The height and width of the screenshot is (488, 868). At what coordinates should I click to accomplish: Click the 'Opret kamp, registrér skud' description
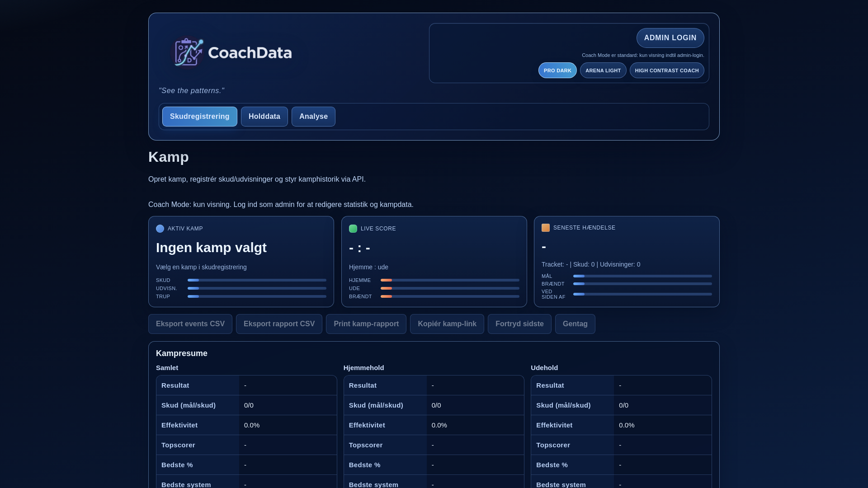(257, 179)
